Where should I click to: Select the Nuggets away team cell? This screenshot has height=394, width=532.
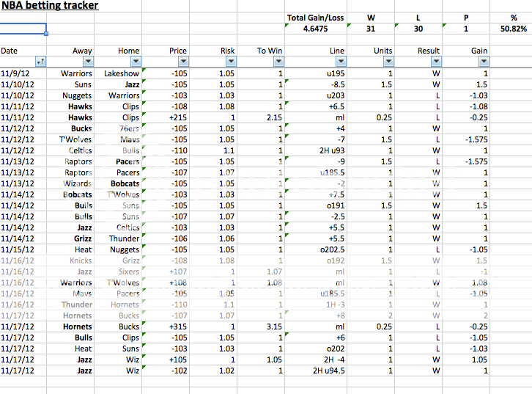point(70,95)
